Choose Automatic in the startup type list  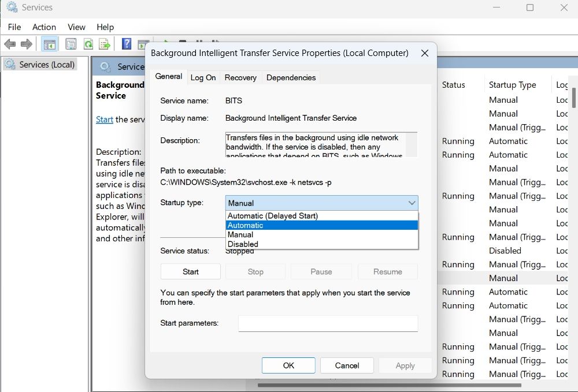[321, 225]
